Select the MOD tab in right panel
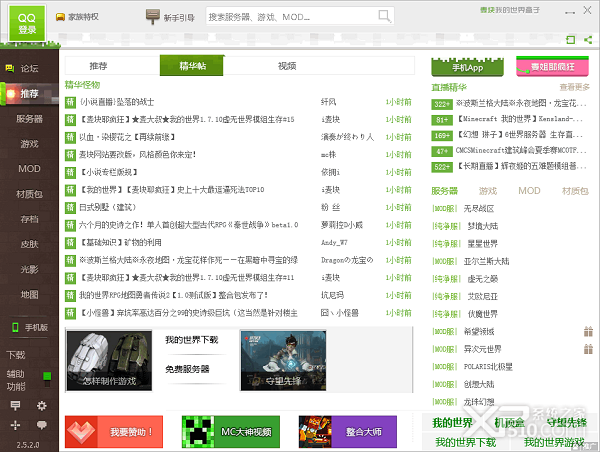The height and width of the screenshot is (452, 600). 529,191
